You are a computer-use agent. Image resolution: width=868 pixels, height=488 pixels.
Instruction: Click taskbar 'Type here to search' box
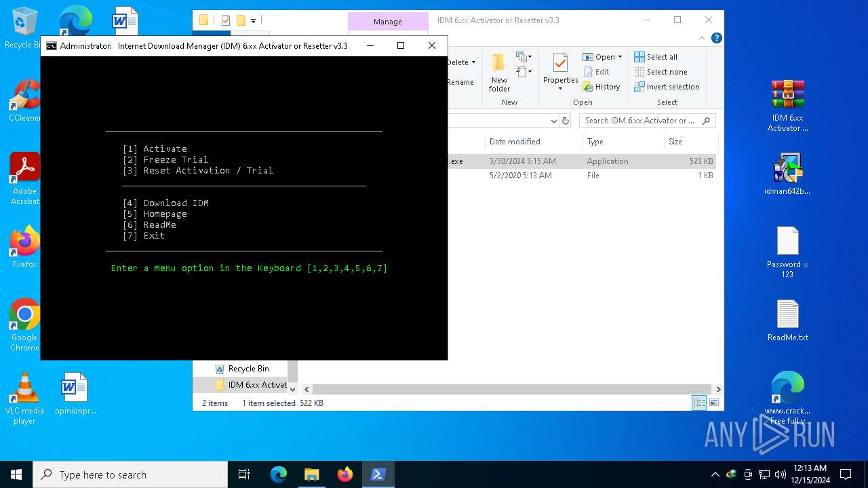130,474
